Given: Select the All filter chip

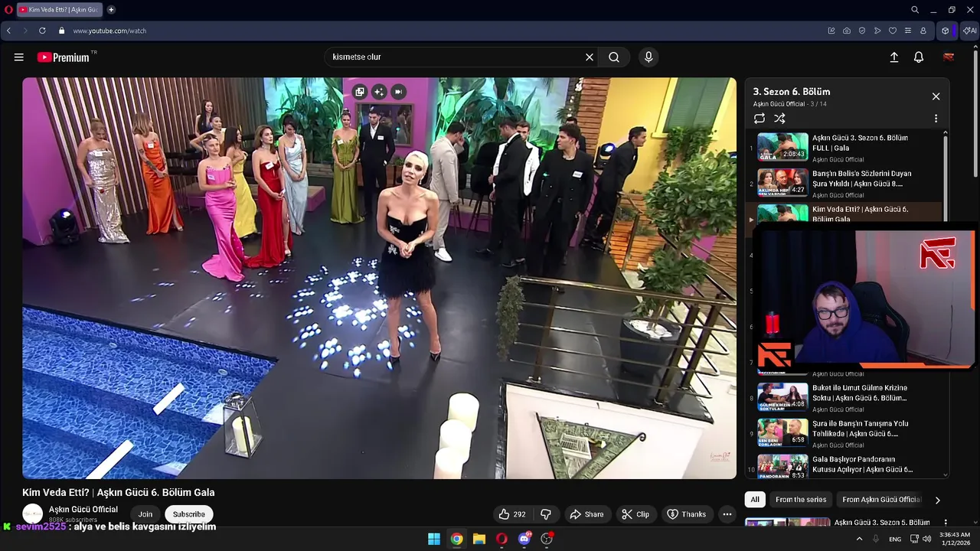Looking at the screenshot, I should tap(755, 500).
